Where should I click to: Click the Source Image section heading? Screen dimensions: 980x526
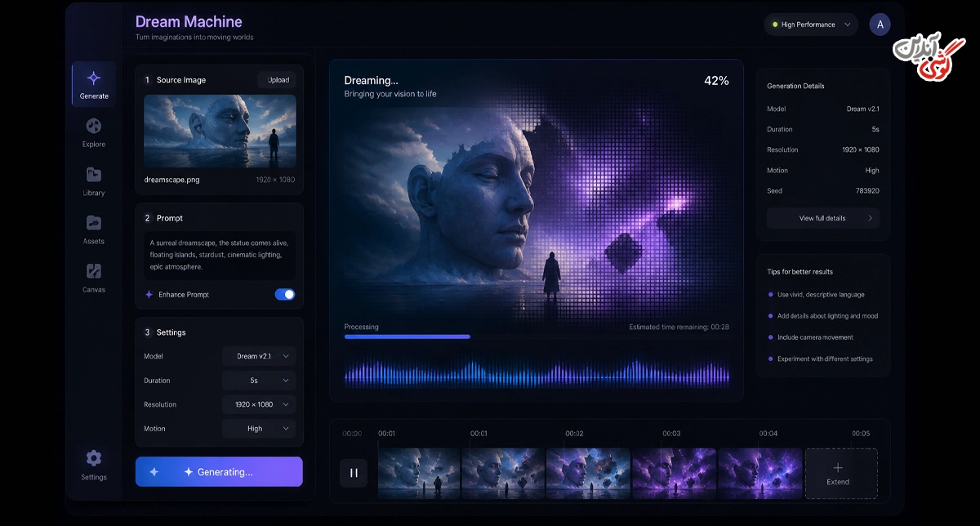[181, 80]
